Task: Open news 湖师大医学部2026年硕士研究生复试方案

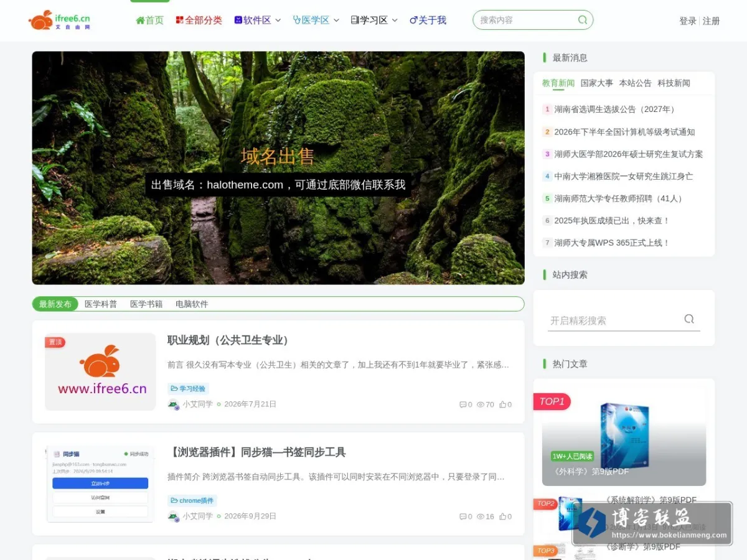Action: [x=629, y=154]
